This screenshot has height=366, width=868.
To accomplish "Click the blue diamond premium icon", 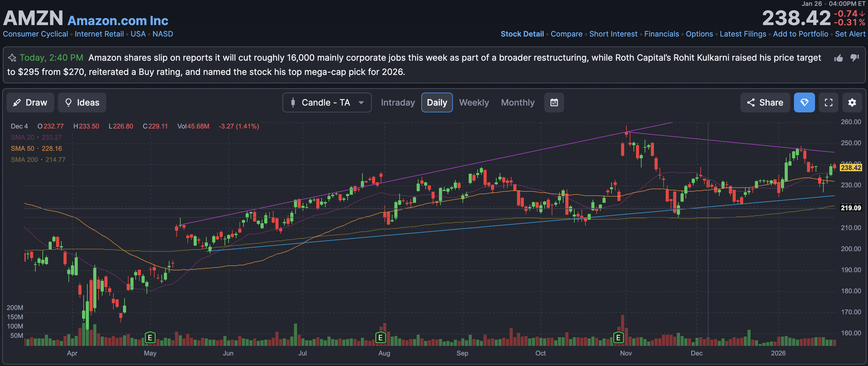I will pos(804,102).
